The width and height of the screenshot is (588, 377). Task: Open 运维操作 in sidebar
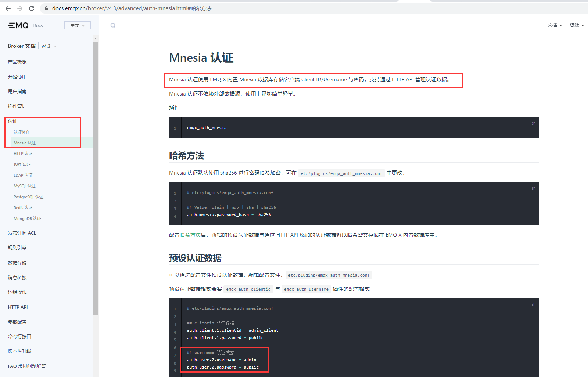[17, 292]
